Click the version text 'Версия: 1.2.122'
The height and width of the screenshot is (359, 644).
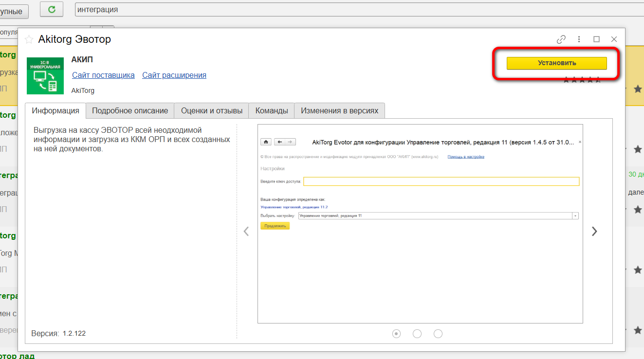tap(58, 334)
